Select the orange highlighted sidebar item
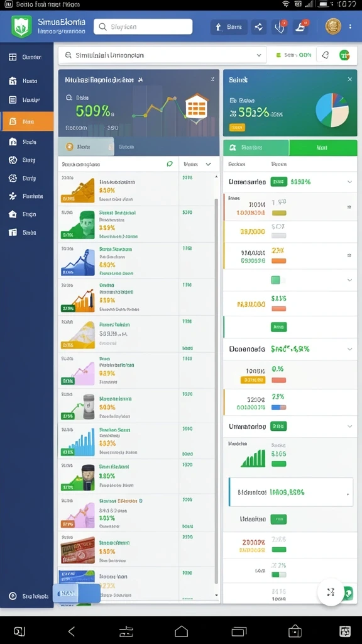The image size is (362, 644). click(x=27, y=121)
